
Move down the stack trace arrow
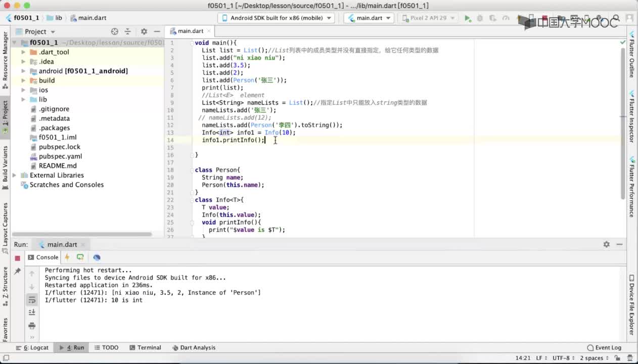pyautogui.click(x=32, y=287)
